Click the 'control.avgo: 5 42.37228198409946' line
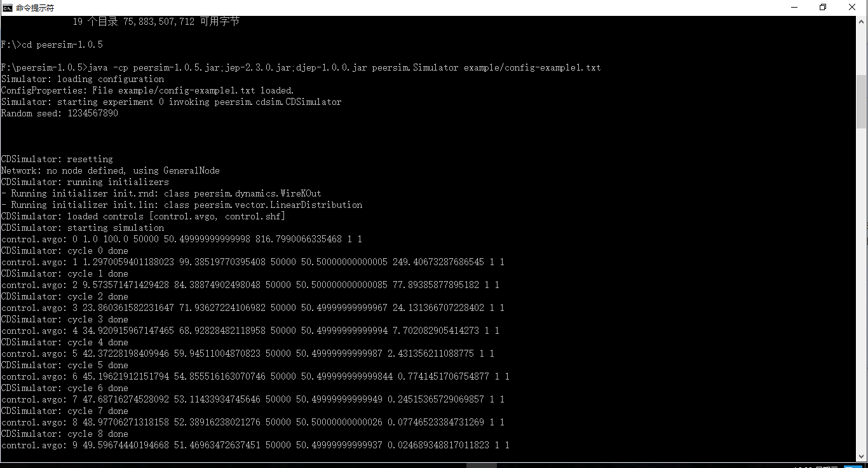Image resolution: width=868 pixels, height=468 pixels. point(247,354)
